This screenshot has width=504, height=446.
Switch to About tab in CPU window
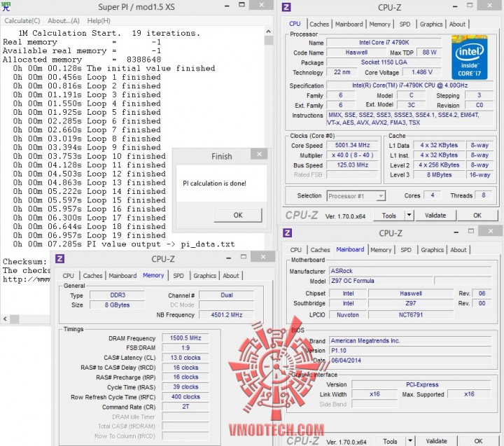click(457, 24)
